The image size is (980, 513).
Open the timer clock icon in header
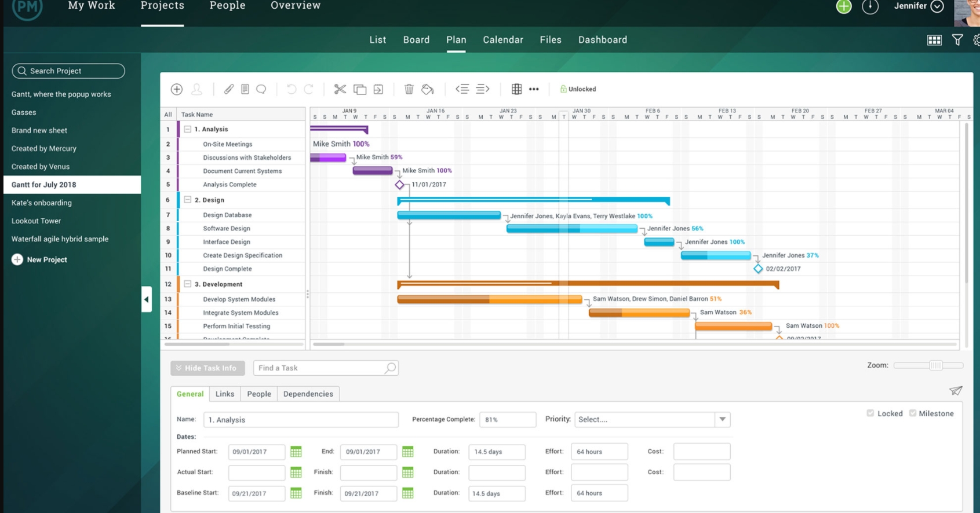click(x=870, y=6)
